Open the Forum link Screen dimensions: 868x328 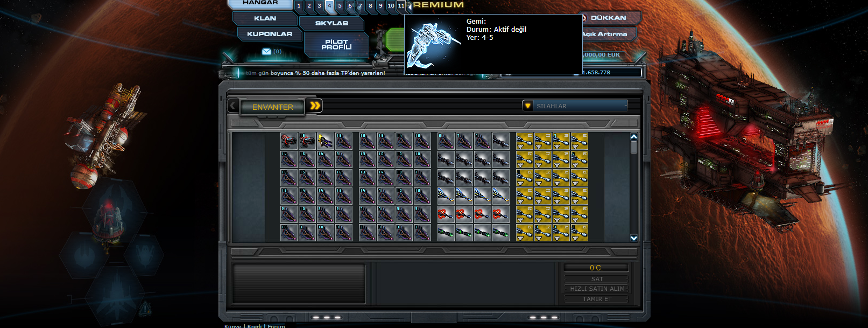point(276,326)
